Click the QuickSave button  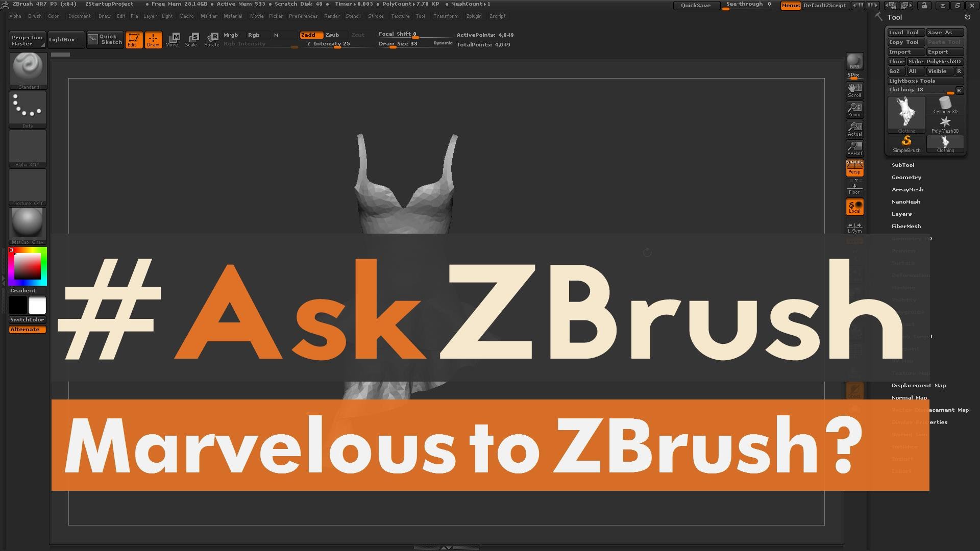click(695, 6)
